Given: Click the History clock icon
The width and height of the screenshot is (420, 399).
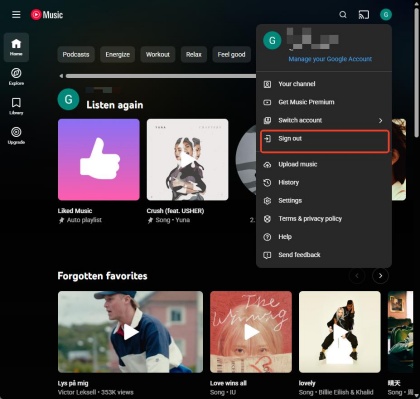Looking at the screenshot, I should [267, 183].
